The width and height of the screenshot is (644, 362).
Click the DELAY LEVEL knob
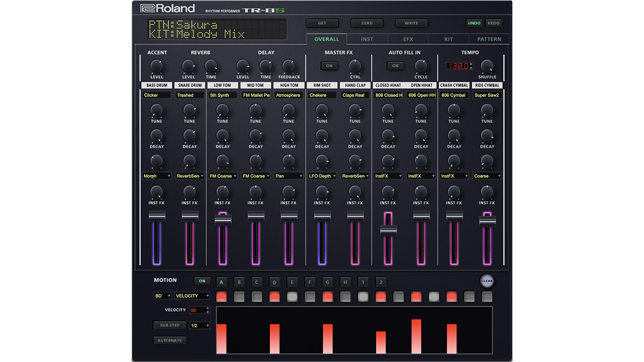point(243,66)
